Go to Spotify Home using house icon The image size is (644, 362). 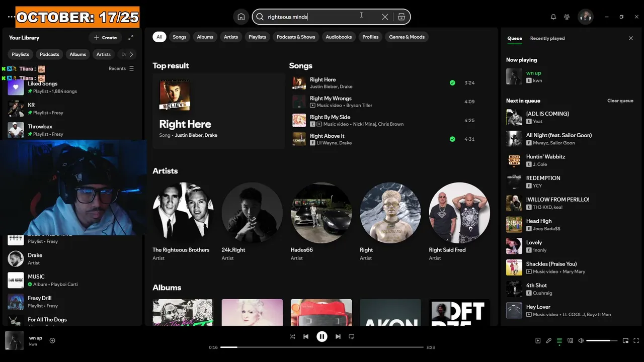pos(241,17)
